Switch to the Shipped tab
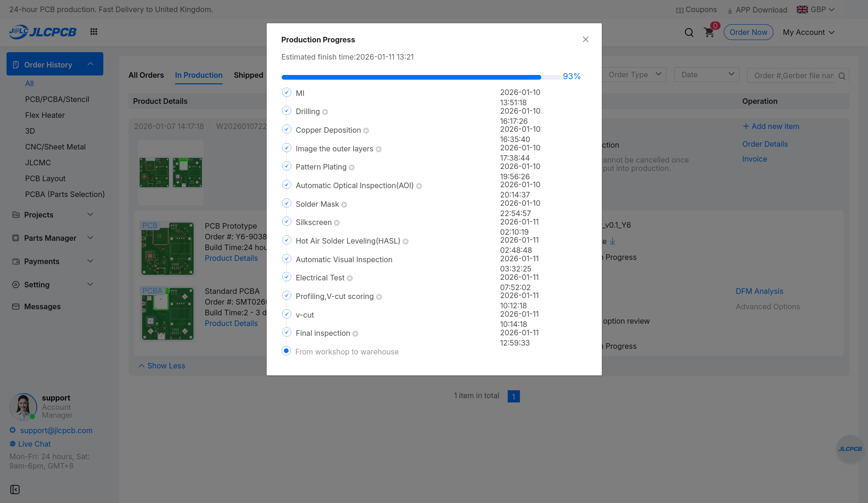Viewport: 868px width, 503px height. 249,75
